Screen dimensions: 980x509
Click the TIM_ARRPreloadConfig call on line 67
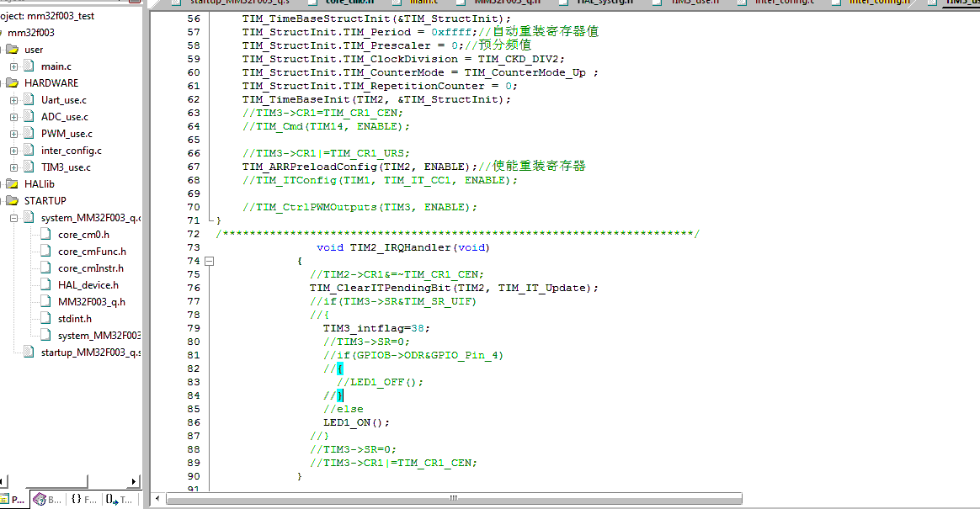pyautogui.click(x=360, y=167)
